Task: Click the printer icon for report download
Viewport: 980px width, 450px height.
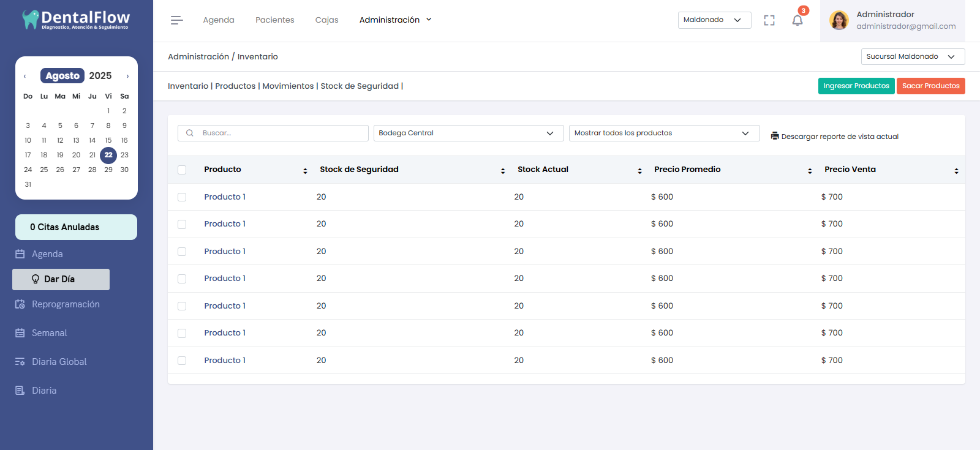Action: [x=775, y=136]
